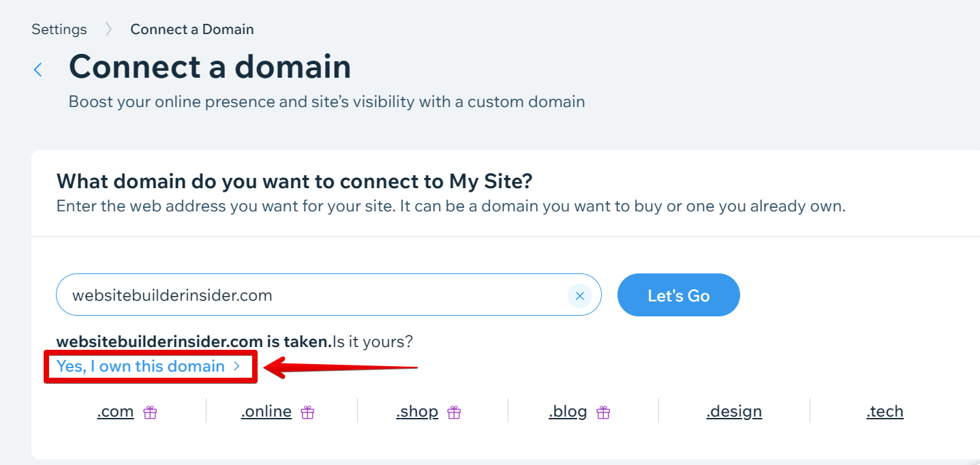Choose the .online domain extension

[x=266, y=412]
